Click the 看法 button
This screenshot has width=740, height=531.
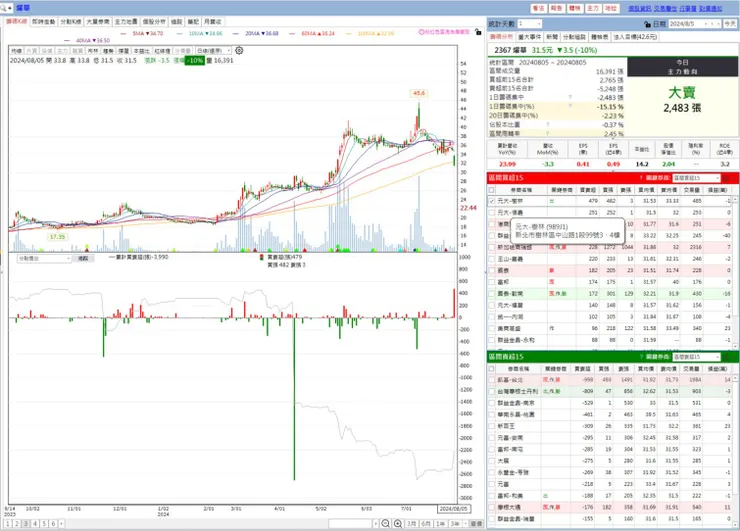pos(538,8)
